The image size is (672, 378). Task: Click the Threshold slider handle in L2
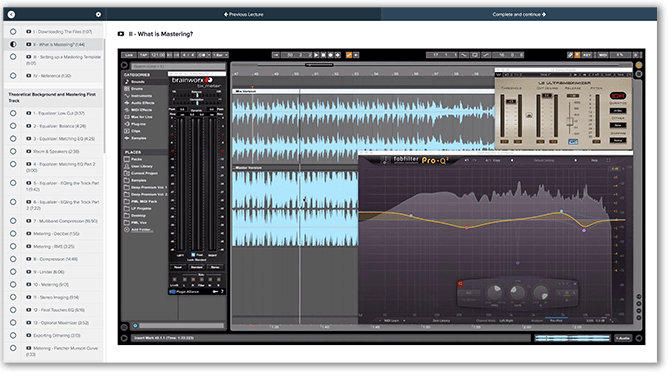tap(511, 101)
